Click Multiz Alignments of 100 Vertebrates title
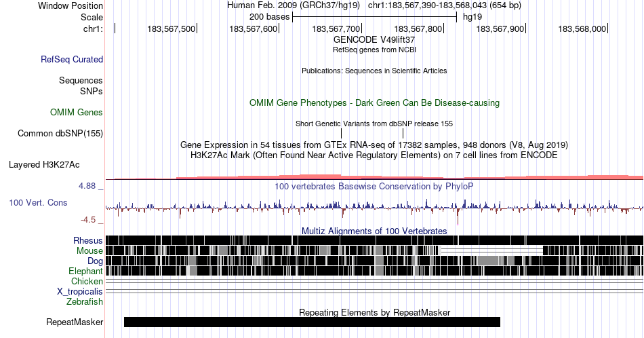Viewport: 644px width, 338px height. tap(374, 231)
